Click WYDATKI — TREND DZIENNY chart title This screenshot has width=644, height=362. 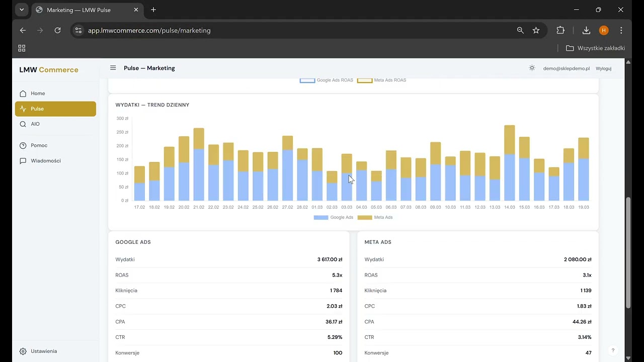point(152,105)
